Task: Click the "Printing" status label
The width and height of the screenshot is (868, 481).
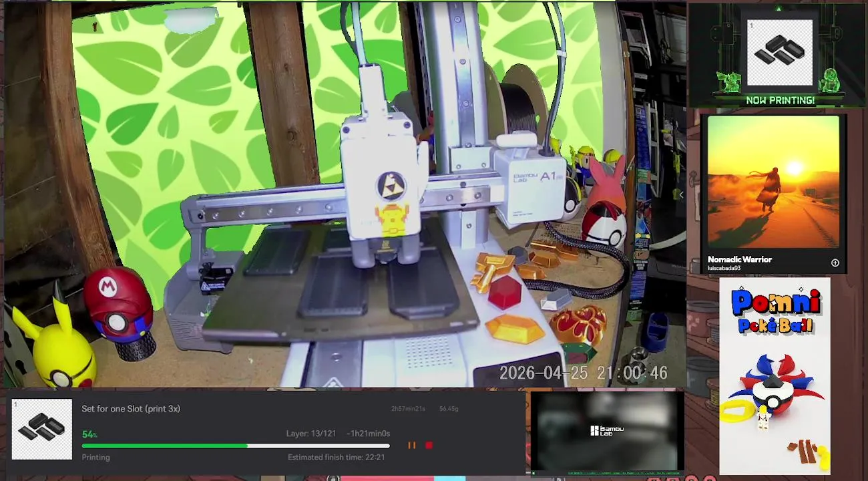Action: (x=95, y=458)
